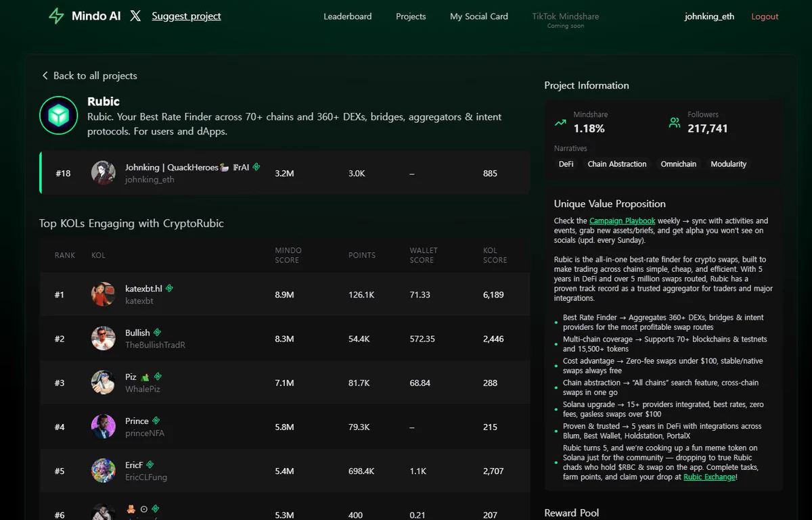Click verified badge next to katexbt.hl
Viewport: 812px width, 520px height.
point(169,288)
